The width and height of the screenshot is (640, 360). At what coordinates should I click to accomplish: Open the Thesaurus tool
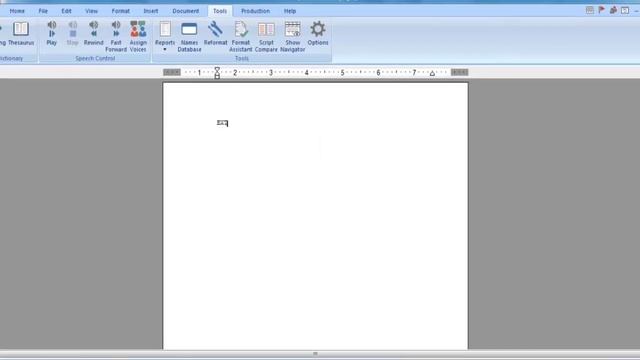tap(21, 33)
